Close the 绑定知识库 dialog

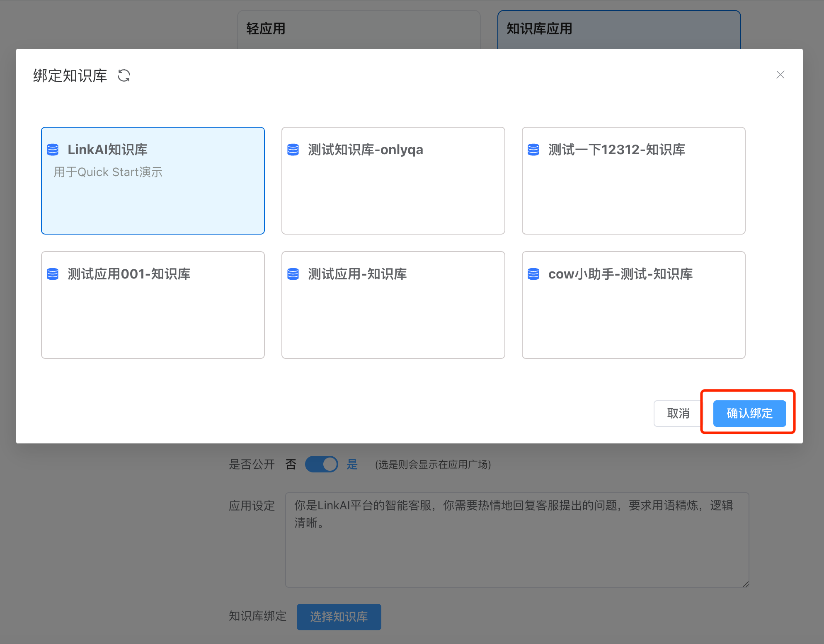click(780, 75)
